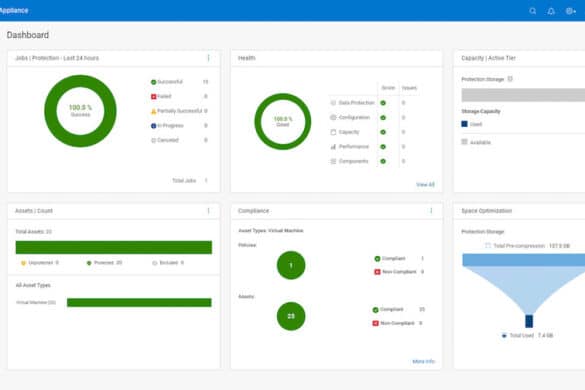Select the Successful jobs legend entry

(167, 82)
